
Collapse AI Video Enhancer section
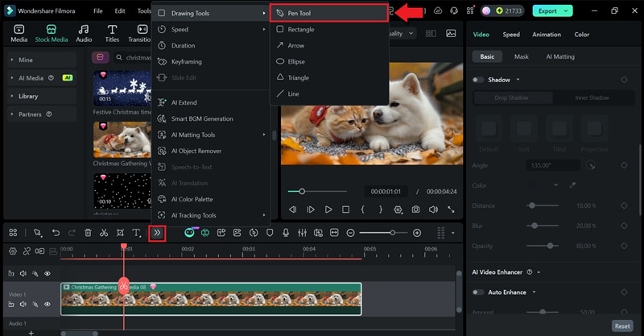point(539,272)
